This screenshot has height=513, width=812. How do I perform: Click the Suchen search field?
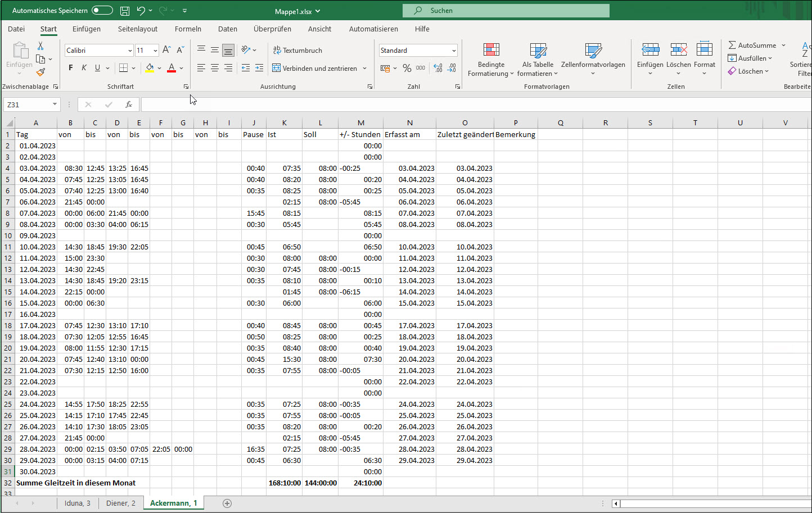[506, 11]
